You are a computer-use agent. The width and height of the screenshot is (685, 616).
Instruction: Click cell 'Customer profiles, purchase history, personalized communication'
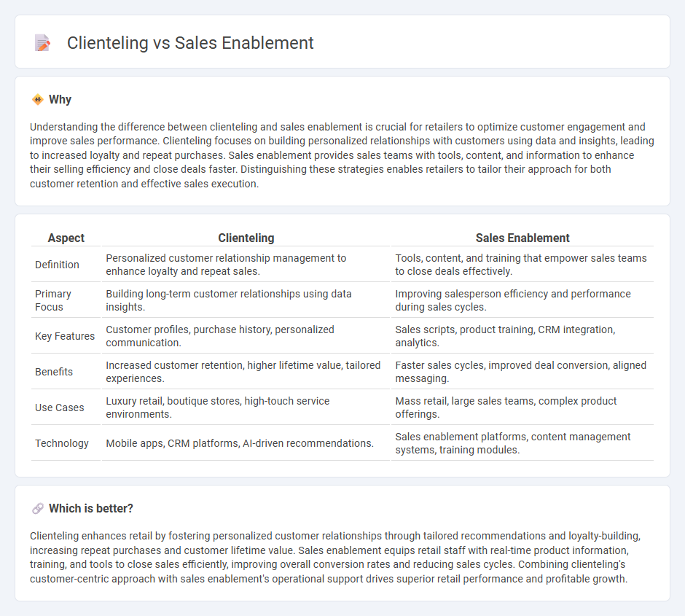[x=246, y=336]
